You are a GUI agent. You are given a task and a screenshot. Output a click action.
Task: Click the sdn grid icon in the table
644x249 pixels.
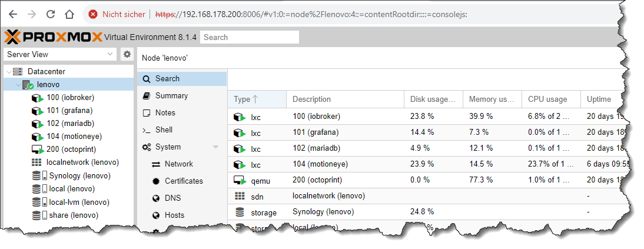point(240,196)
